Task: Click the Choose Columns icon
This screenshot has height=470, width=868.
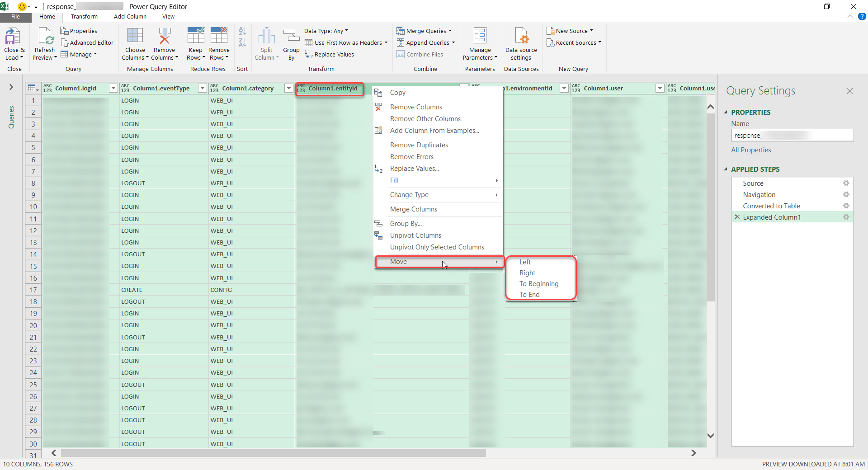Action: click(x=135, y=37)
